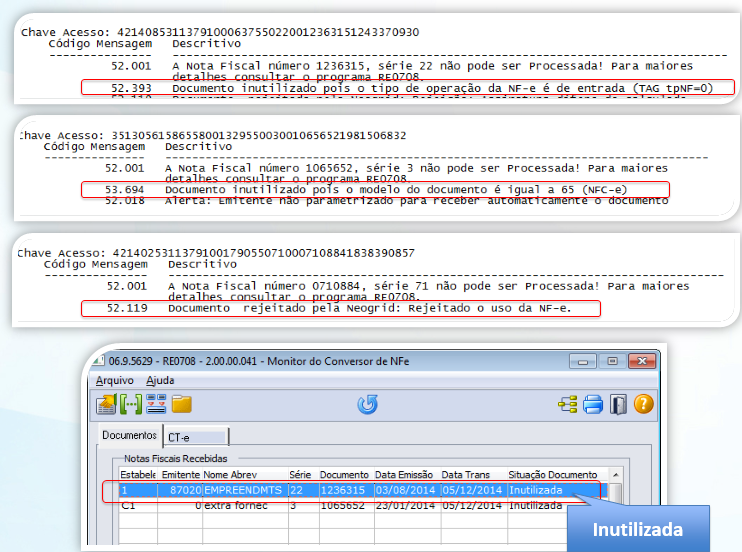Click emission date 03/08/2014 cell
The image size is (742, 552).
pyautogui.click(x=406, y=490)
